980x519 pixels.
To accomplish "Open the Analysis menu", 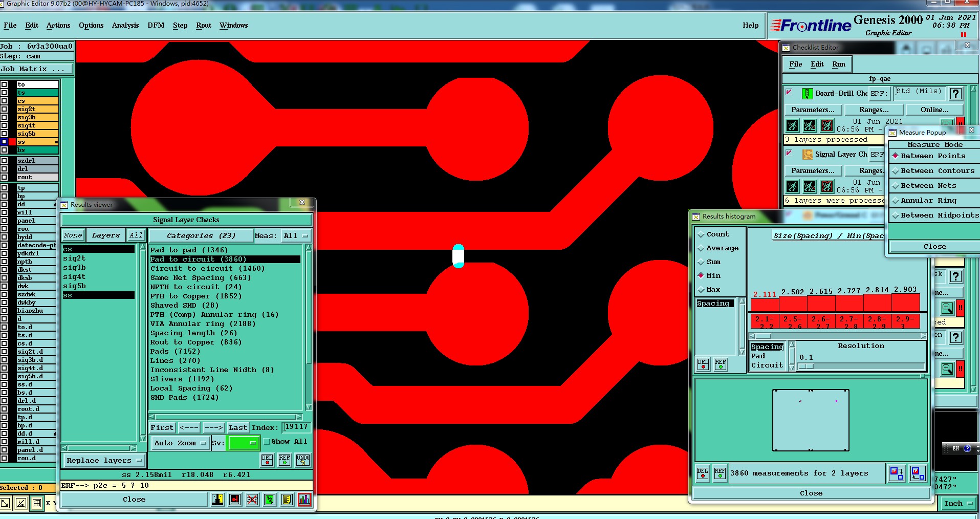I will (x=125, y=25).
